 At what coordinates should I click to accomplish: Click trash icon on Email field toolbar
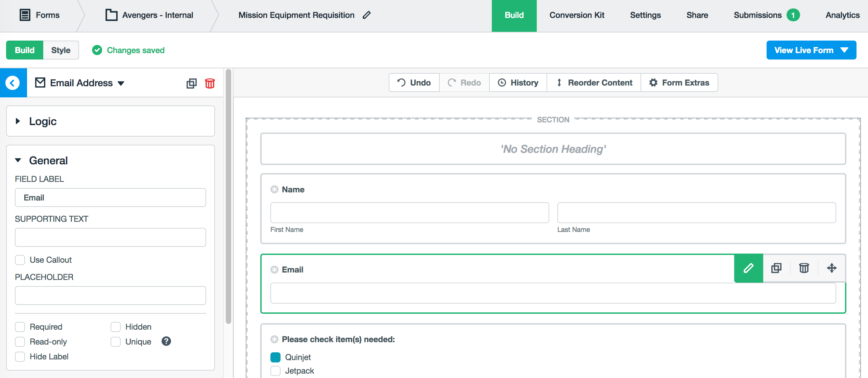pyautogui.click(x=804, y=268)
